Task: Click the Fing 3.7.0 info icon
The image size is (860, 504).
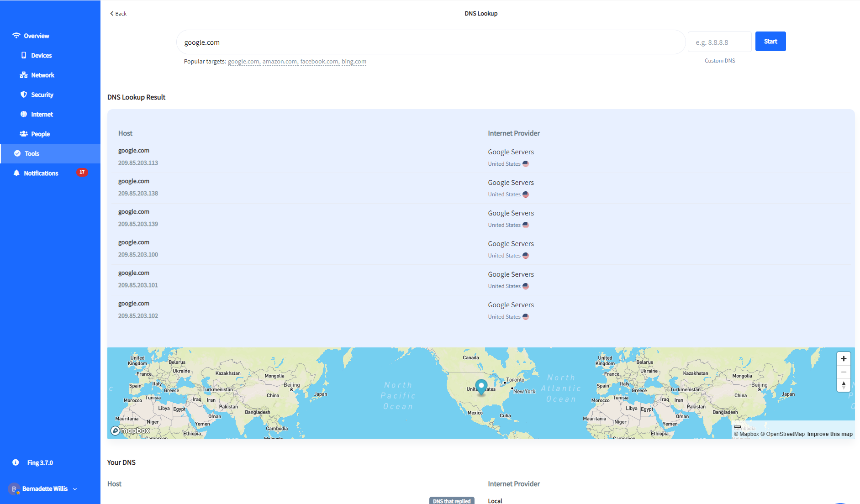Action: point(16,462)
